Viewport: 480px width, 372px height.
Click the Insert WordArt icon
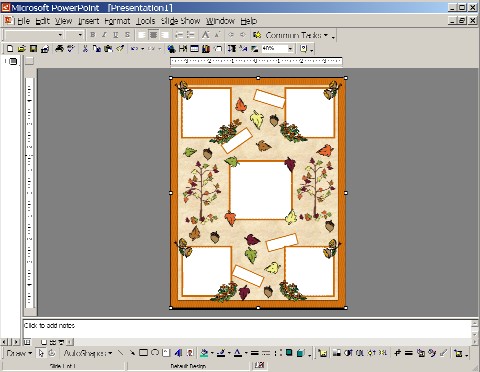click(178, 353)
